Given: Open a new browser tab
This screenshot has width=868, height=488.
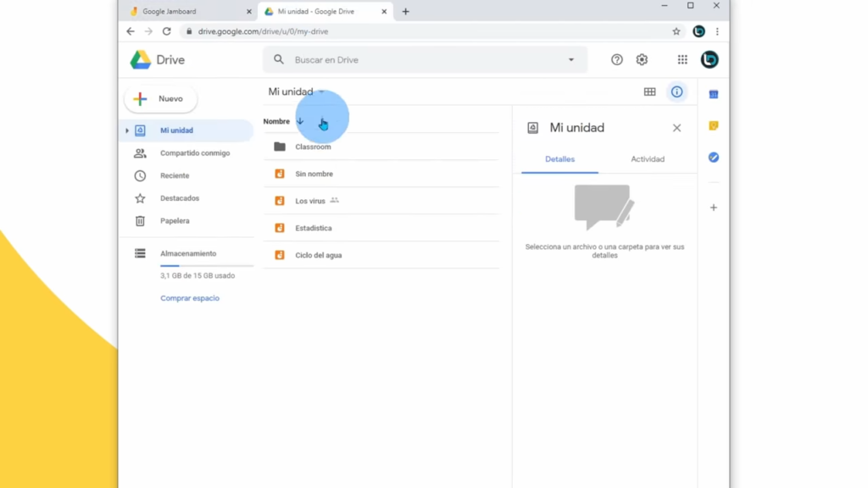Looking at the screenshot, I should coord(406,11).
